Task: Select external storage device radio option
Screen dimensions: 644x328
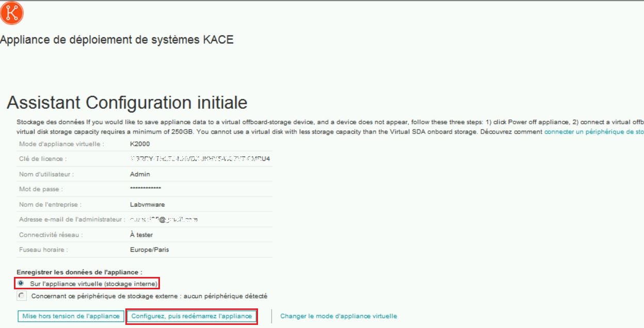Action: 21,296
